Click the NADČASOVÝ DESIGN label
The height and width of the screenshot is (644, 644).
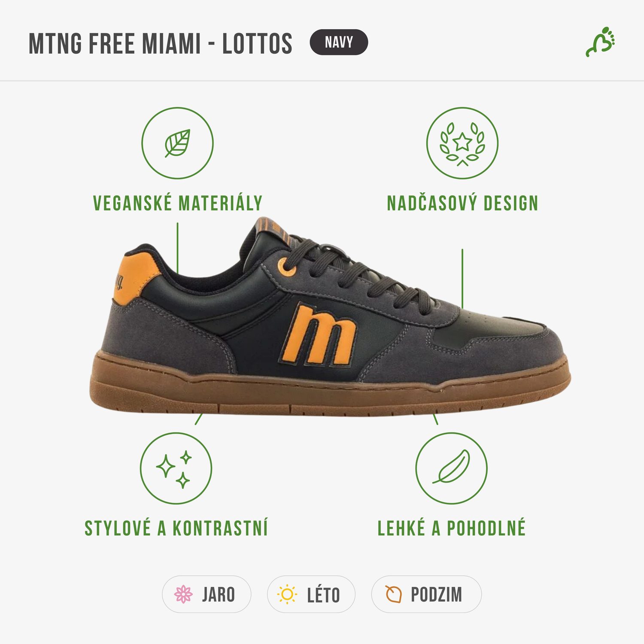pyautogui.click(x=462, y=203)
